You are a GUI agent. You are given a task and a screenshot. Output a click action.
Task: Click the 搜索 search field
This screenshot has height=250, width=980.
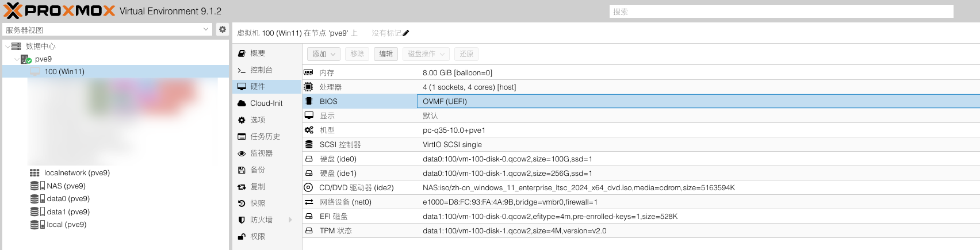(x=781, y=11)
